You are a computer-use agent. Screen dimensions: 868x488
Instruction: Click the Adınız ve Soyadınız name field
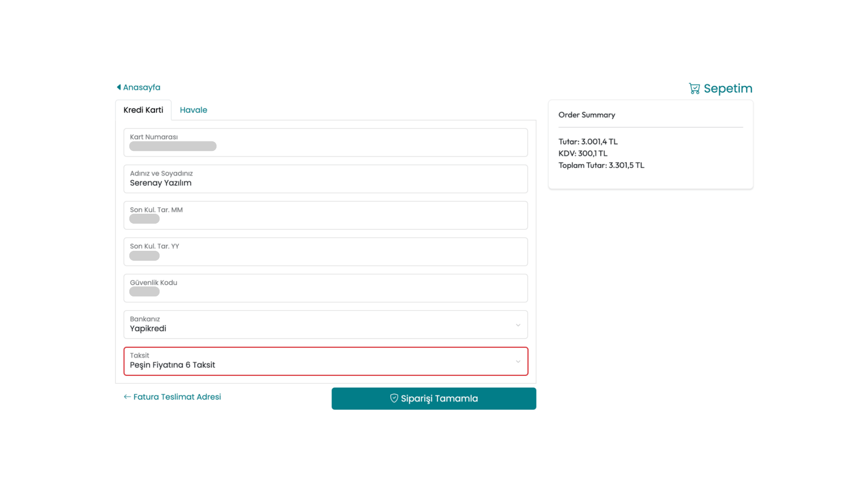click(x=325, y=179)
